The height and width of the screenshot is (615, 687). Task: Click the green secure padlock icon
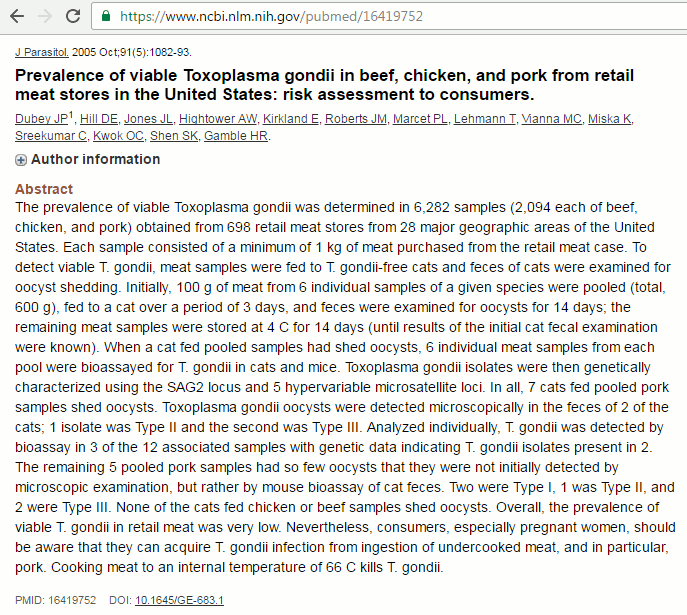(x=106, y=16)
